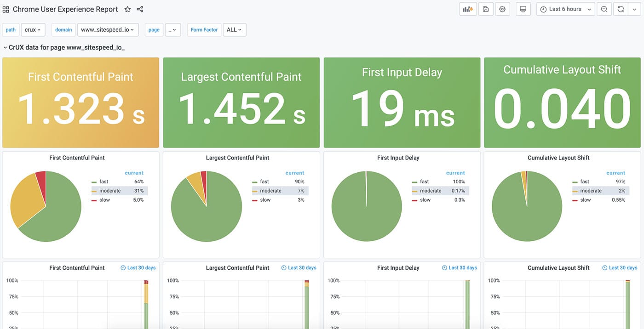Collapse the CrUX data row

click(64, 47)
